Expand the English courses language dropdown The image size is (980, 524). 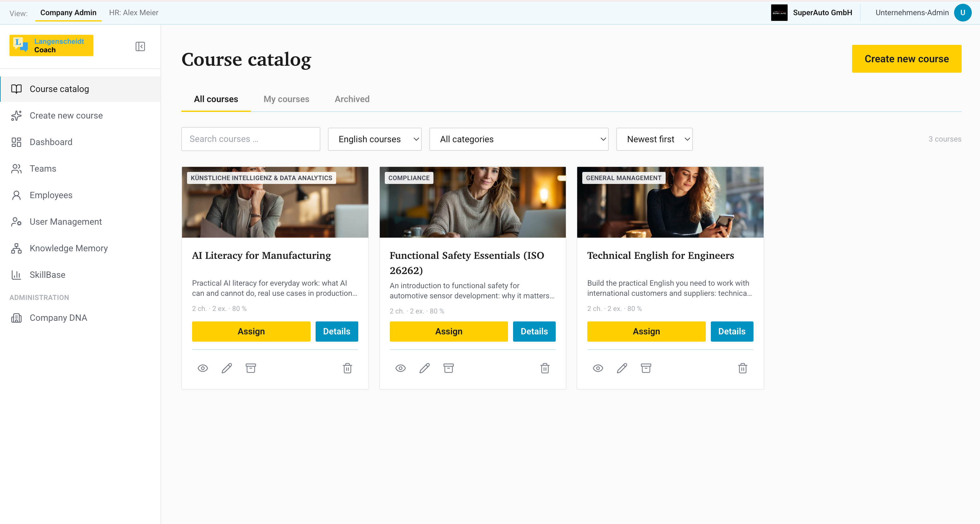pos(375,139)
